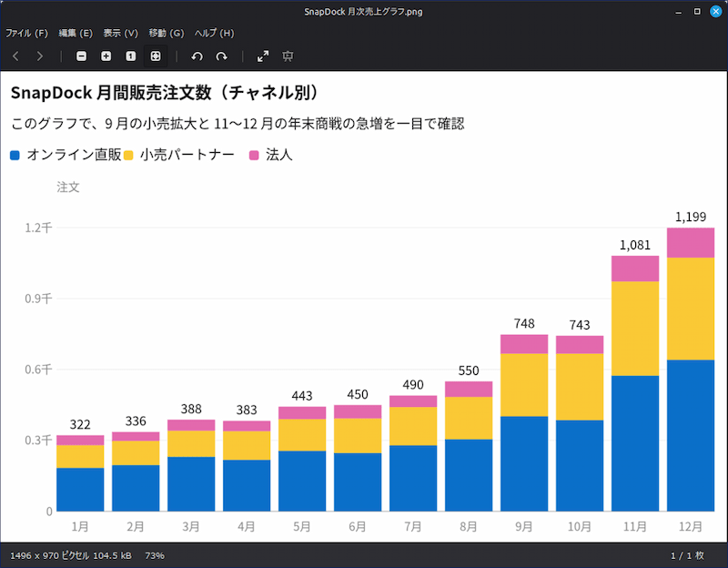Click the 388 total label
Image resolution: width=728 pixels, height=568 pixels.
(x=191, y=409)
